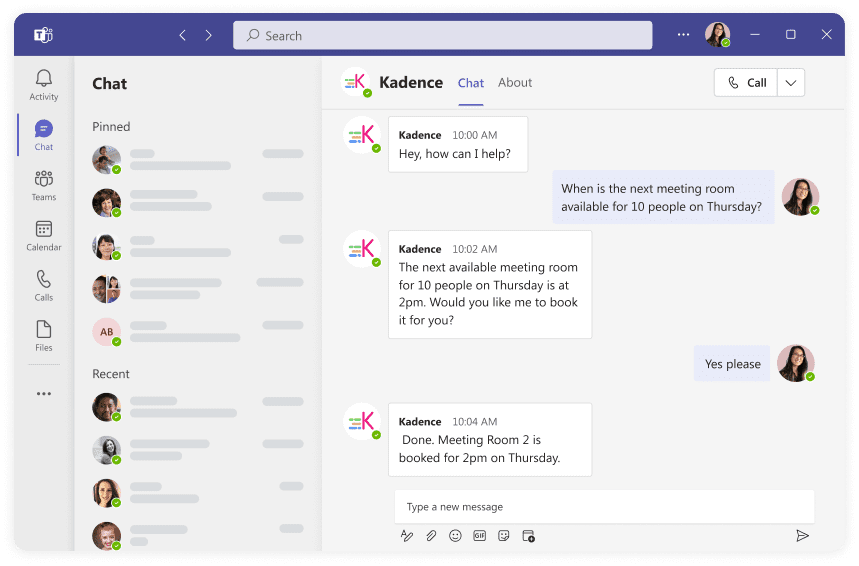Click the Recent section heading

[x=111, y=374]
